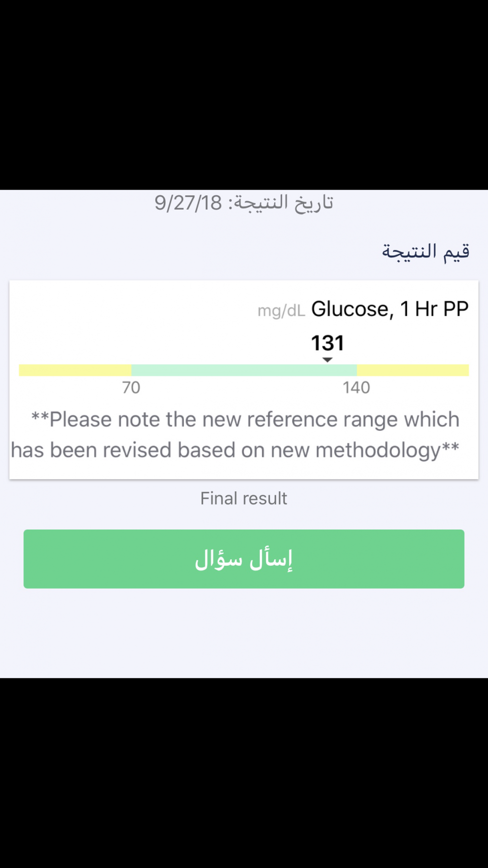Click the "has been revised" note line
The height and width of the screenshot is (868, 488).
pos(234,450)
